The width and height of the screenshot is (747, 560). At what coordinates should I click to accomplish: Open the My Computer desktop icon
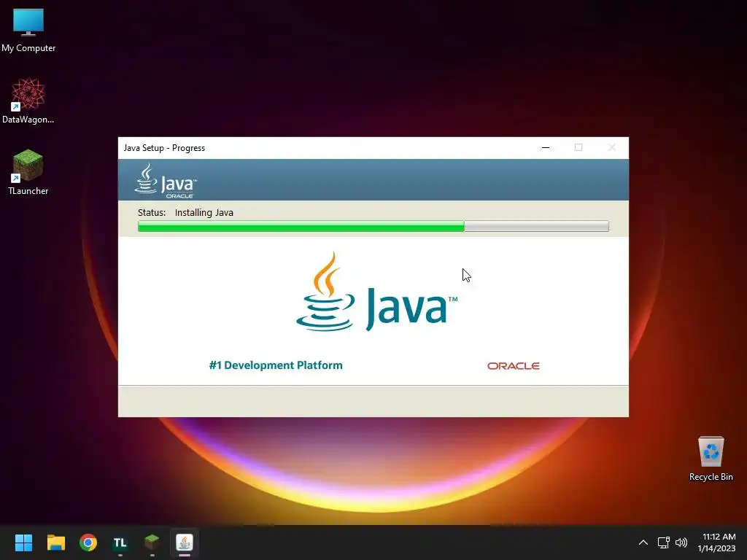pos(28,30)
